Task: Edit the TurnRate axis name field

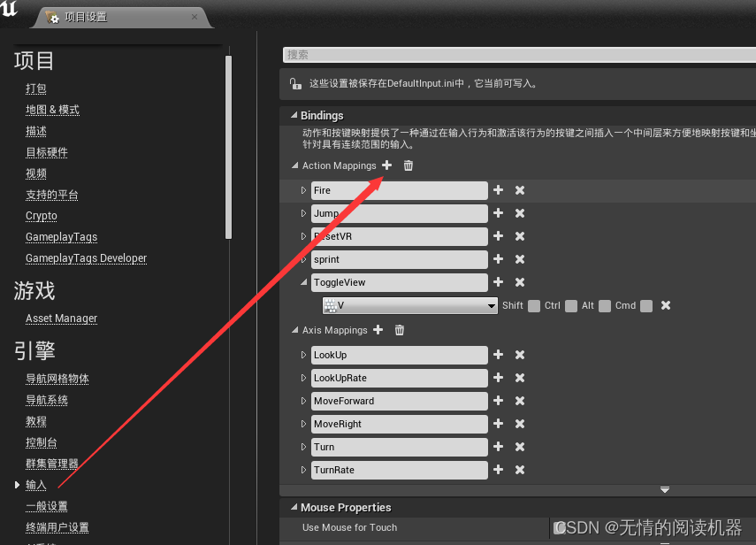Action: click(x=399, y=470)
